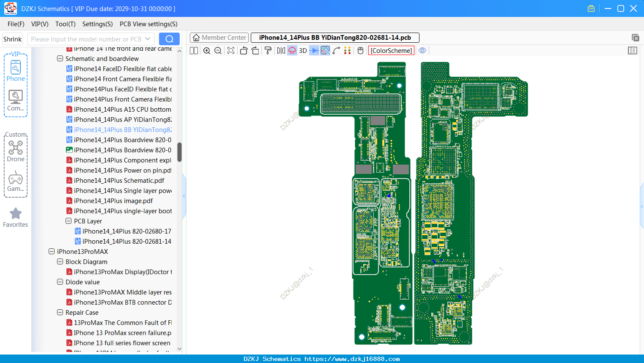This screenshot has height=363, width=644.
Task: Open the model number dropdown arrow
Action: (x=148, y=39)
